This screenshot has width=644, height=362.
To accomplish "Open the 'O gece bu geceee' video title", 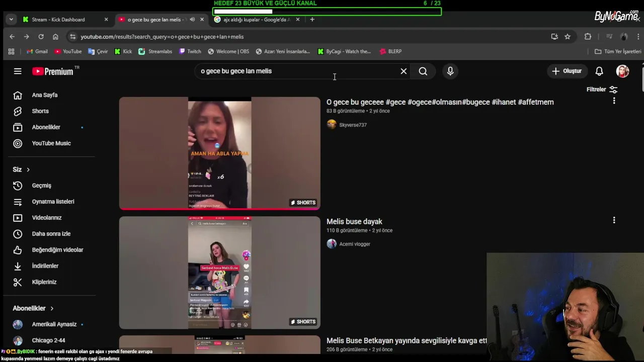I will tap(440, 102).
